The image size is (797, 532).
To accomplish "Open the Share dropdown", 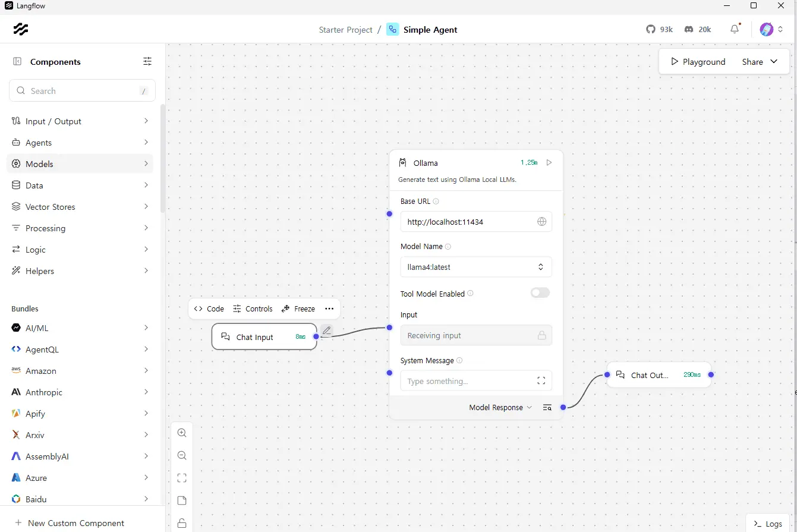I will pos(760,62).
